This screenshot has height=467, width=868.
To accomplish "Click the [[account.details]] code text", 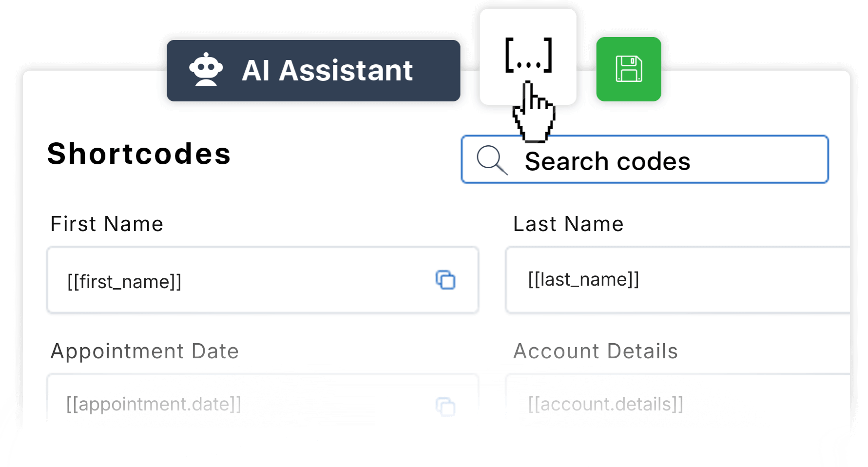I will click(606, 404).
